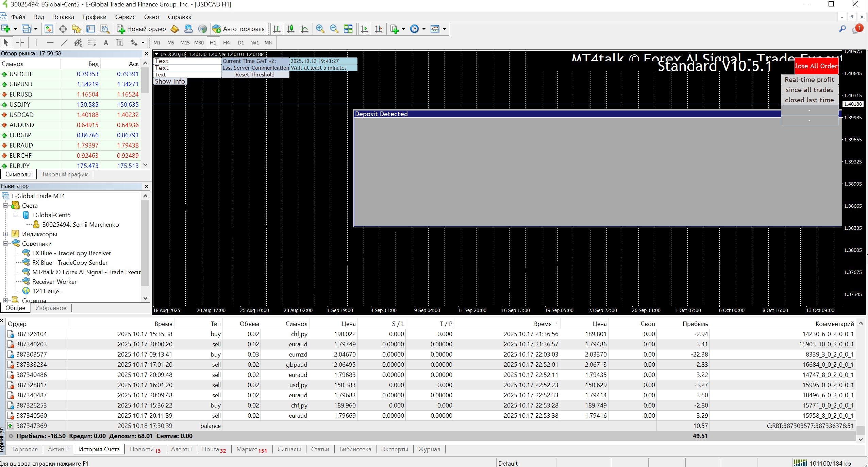This screenshot has width=868, height=467.
Task: Open the periodicity clock dropdown arrow
Action: click(x=424, y=29)
